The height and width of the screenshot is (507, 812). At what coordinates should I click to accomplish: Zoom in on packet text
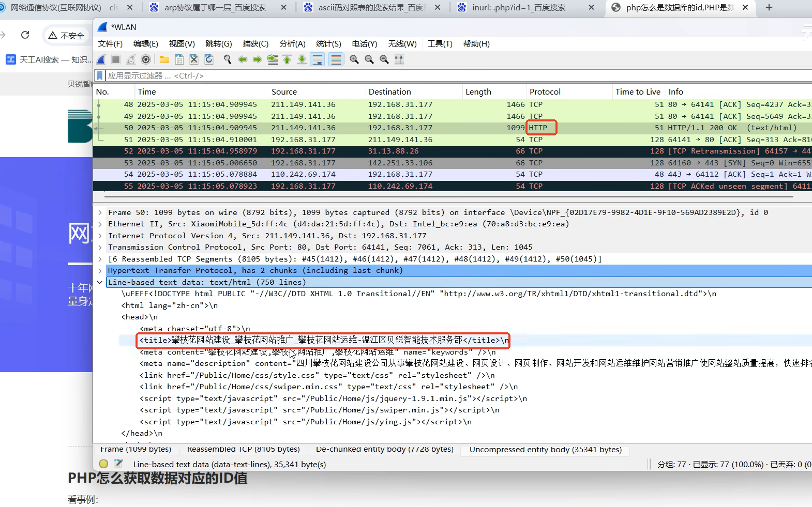tap(354, 59)
